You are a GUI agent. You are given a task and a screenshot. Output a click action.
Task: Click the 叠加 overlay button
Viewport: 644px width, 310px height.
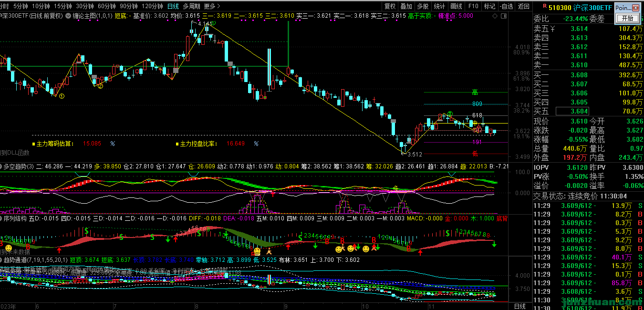(406, 6)
